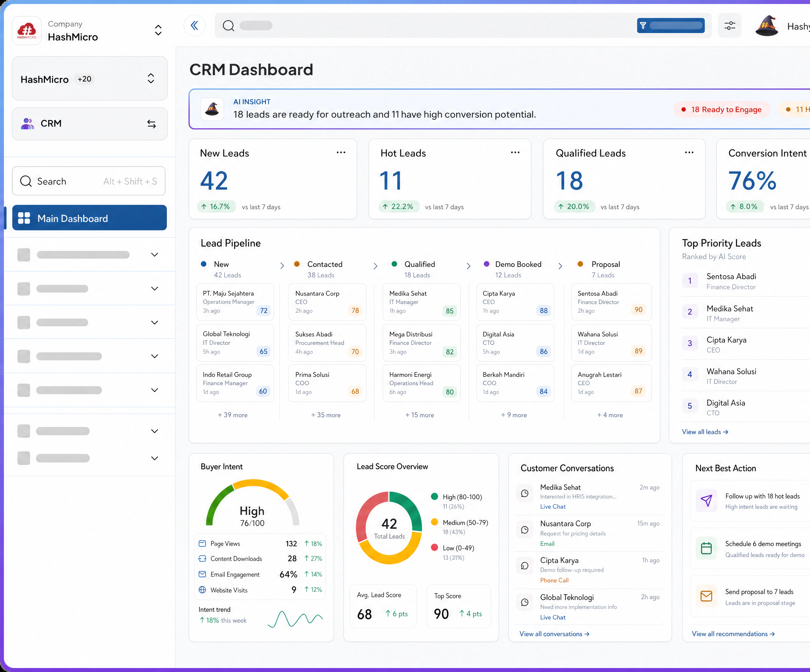Screen dimensions: 810x672
Task: Expand second collapsed sidebar menu chevron
Action: [155, 289]
